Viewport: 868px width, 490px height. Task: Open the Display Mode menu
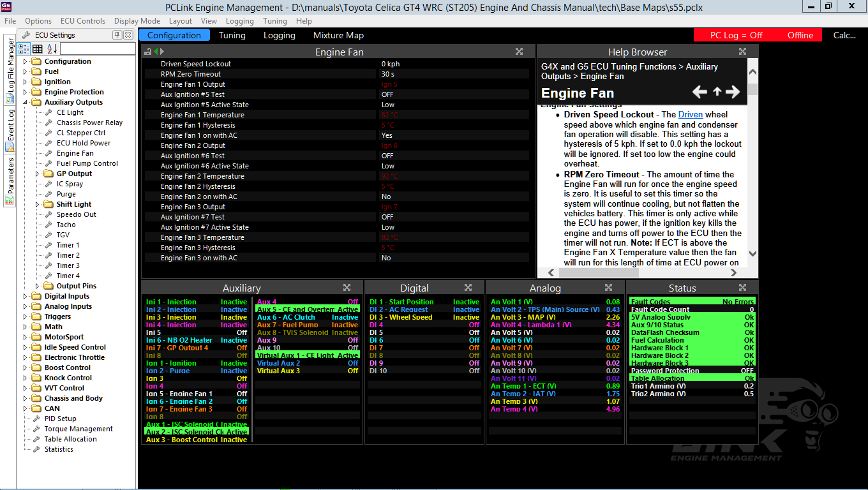point(137,21)
